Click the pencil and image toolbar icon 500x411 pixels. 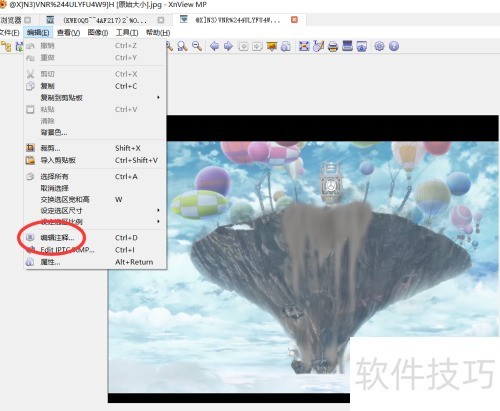coord(318,46)
